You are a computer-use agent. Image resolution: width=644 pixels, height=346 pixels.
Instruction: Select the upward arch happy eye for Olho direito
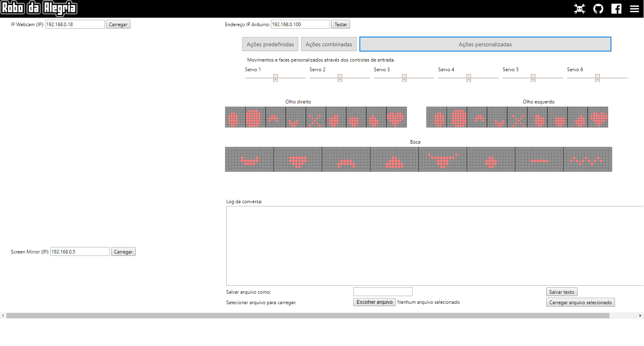tap(276, 117)
